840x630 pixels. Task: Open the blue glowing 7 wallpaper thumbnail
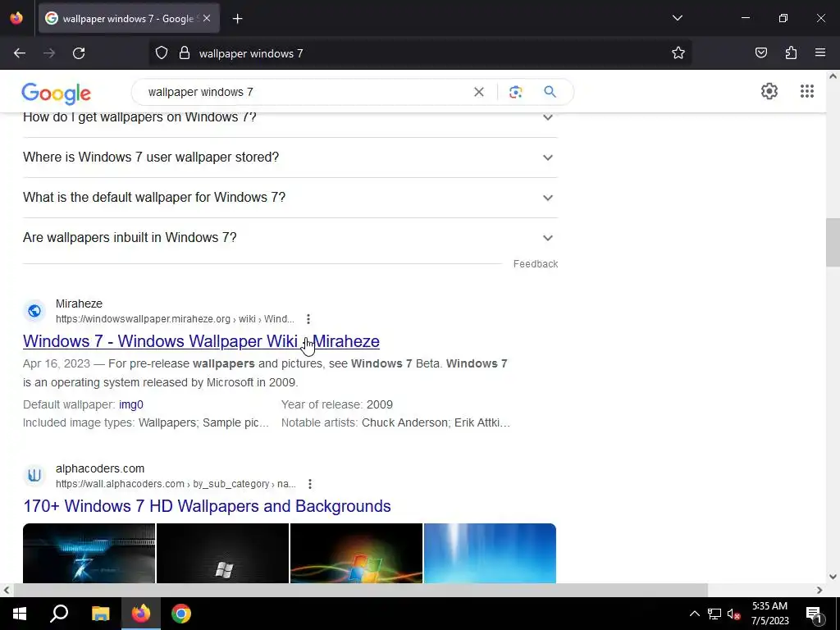tap(89, 553)
